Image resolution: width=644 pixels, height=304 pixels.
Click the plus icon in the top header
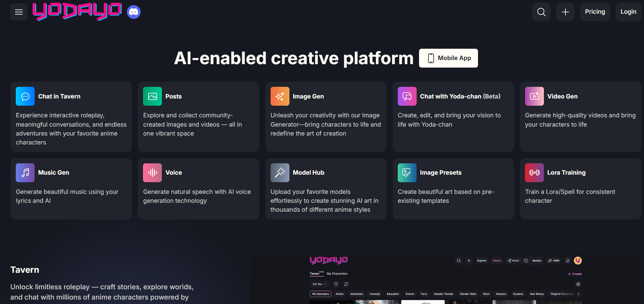tap(565, 12)
